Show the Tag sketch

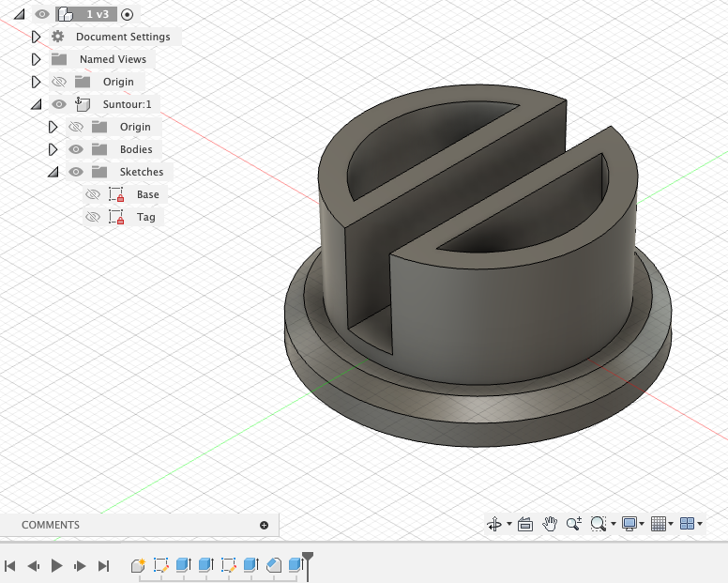[93, 217]
